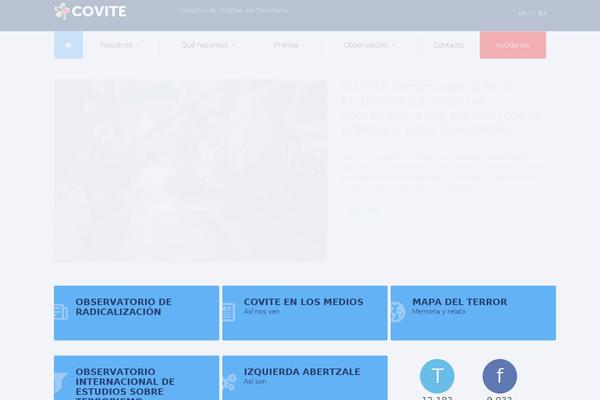Switch language to EN
Image resolution: width=600 pixels, height=400 pixels.
522,13
